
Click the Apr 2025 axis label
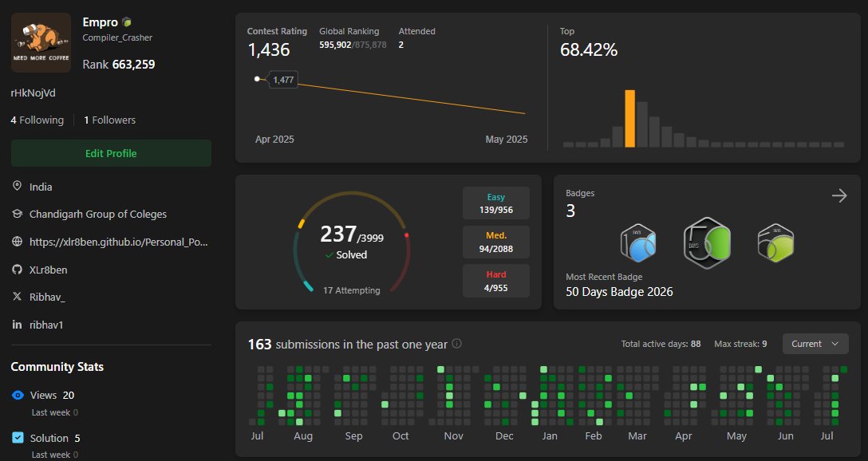(x=274, y=140)
